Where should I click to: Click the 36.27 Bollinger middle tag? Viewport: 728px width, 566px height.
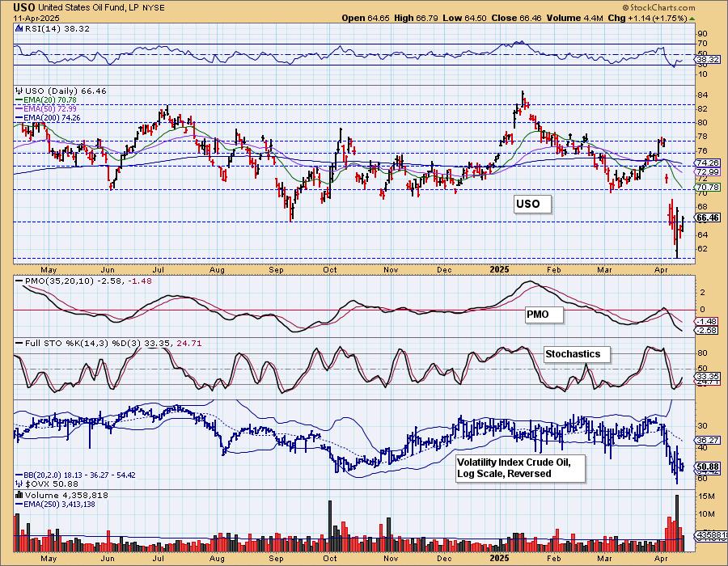tap(709, 440)
